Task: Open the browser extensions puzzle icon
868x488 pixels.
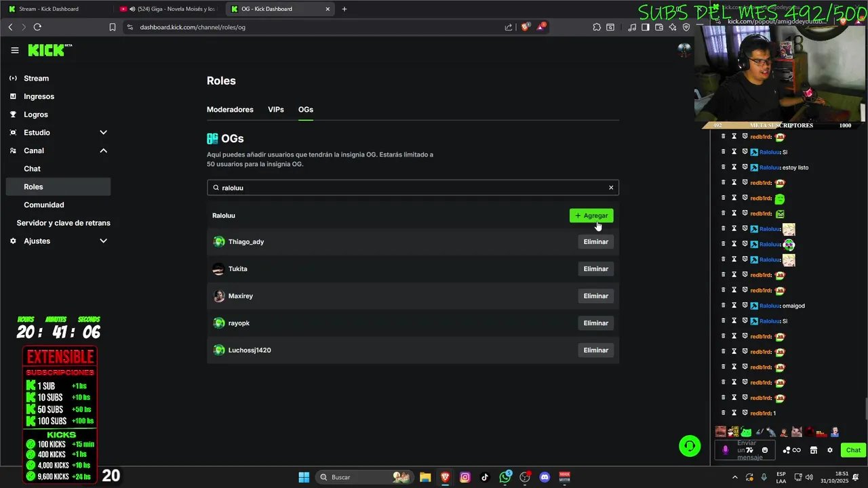Action: pyautogui.click(x=597, y=27)
